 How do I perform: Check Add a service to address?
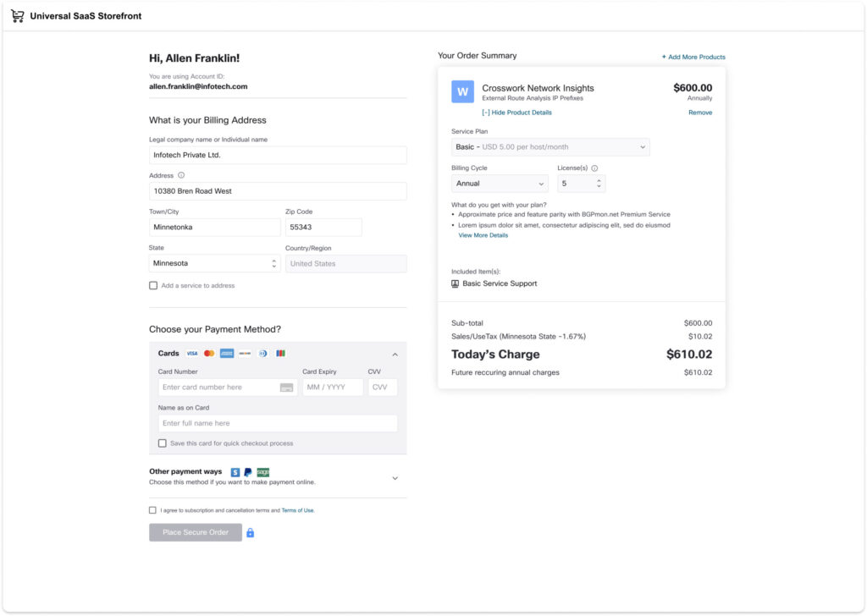[x=153, y=284]
